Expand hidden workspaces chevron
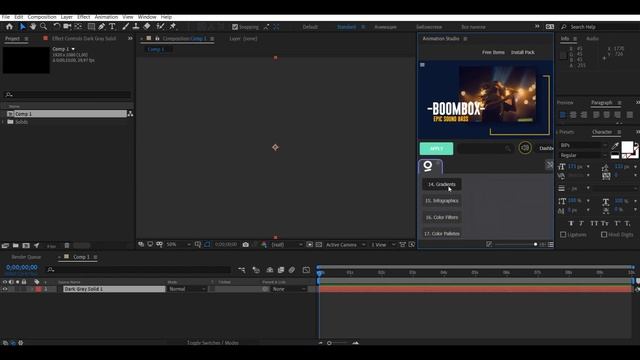Viewport: 640px width, 360px height. 537,27
